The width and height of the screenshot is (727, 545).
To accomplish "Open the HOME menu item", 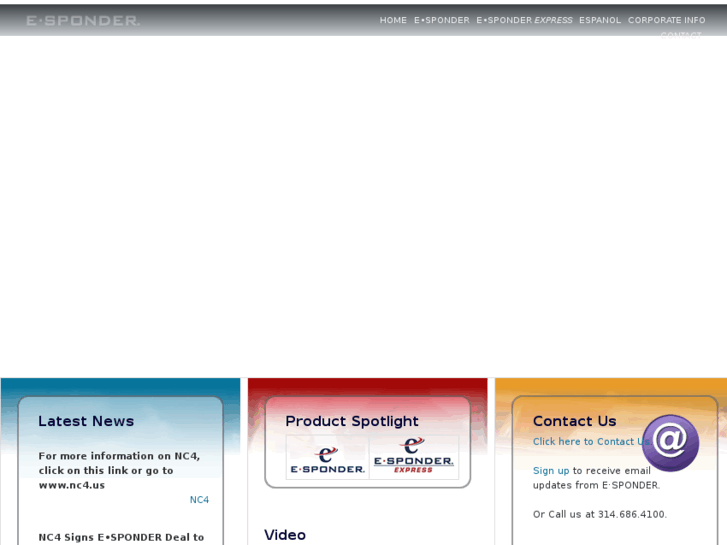I will [x=393, y=20].
